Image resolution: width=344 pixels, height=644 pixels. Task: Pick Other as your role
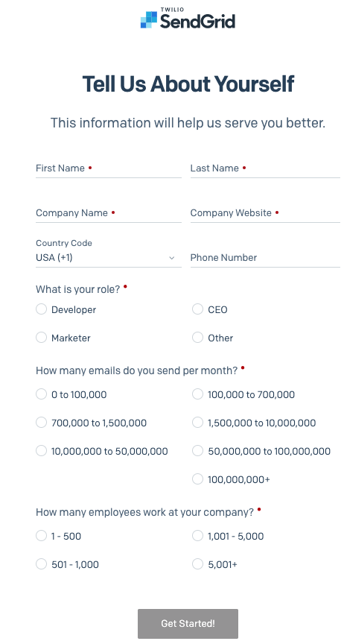click(198, 338)
